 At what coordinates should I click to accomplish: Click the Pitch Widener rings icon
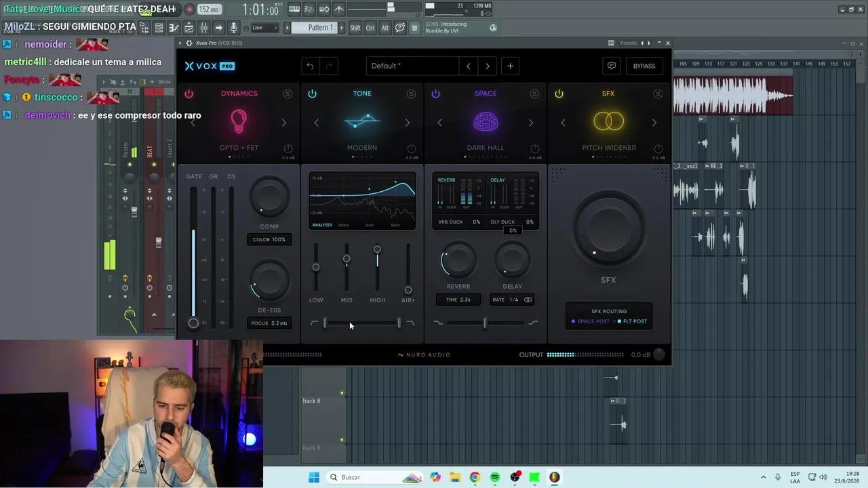coord(608,122)
